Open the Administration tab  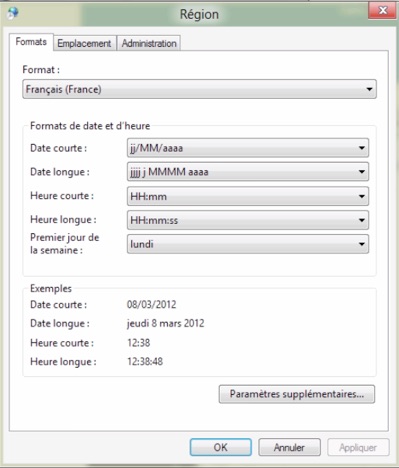coord(149,43)
